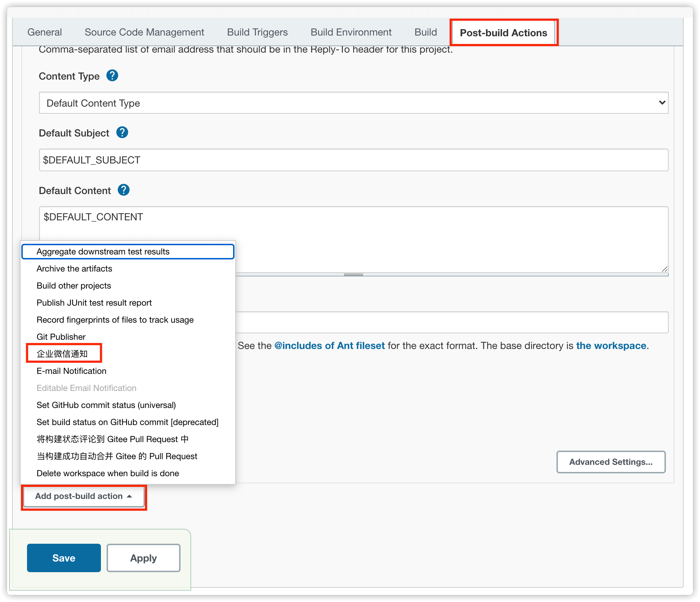Click into the $DEFAULT_SUBJECT input field
Image resolution: width=700 pixels, height=602 pixels.
tap(354, 160)
